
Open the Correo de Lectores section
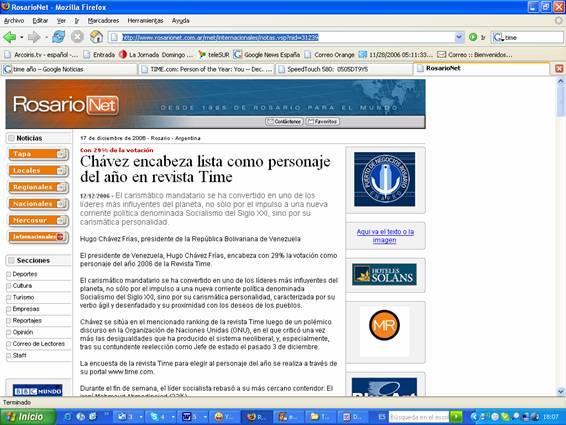point(39,344)
